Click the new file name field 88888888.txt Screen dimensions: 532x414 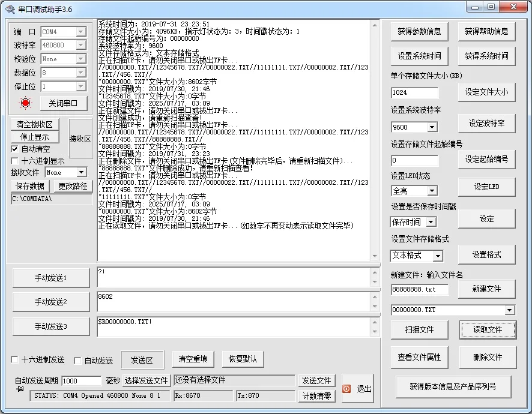pos(419,290)
